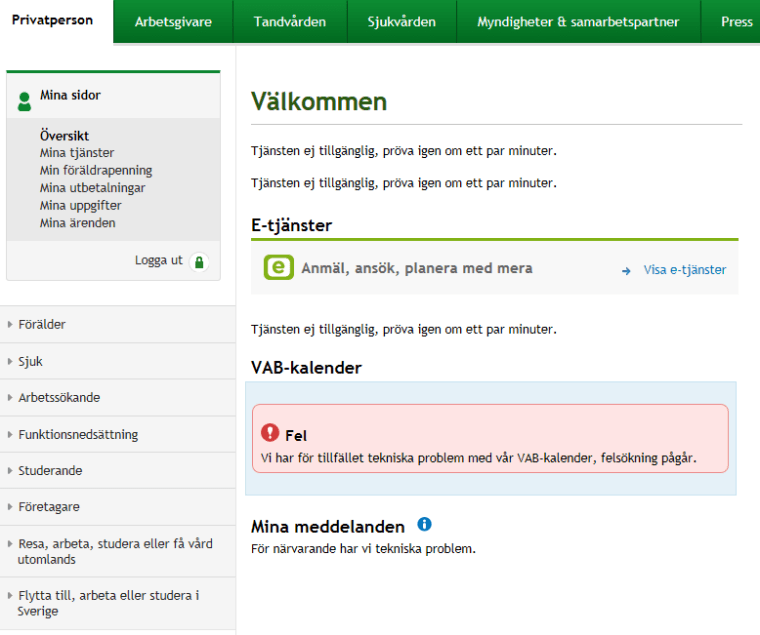The width and height of the screenshot is (760, 635).
Task: Click the green padlock icon by Logga ut
Action: pyautogui.click(x=200, y=262)
